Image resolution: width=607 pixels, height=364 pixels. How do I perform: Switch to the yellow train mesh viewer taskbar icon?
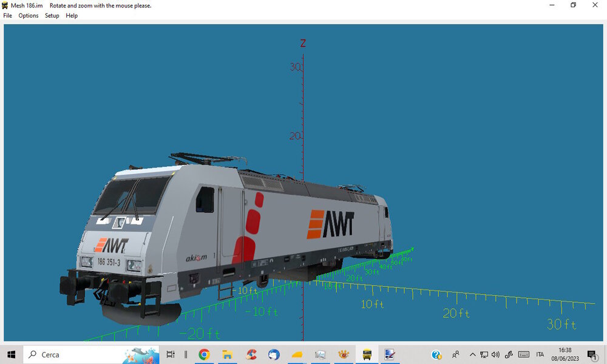[x=367, y=354]
